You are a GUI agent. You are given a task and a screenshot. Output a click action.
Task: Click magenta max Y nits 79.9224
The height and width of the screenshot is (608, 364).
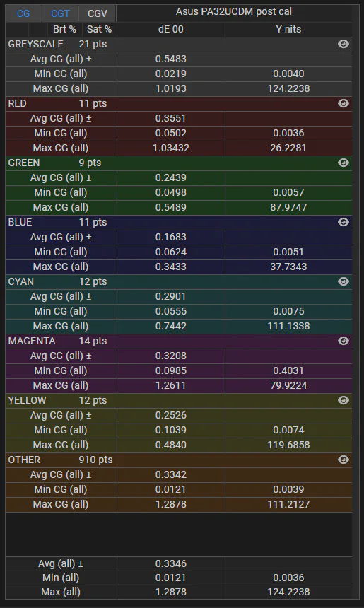(288, 385)
